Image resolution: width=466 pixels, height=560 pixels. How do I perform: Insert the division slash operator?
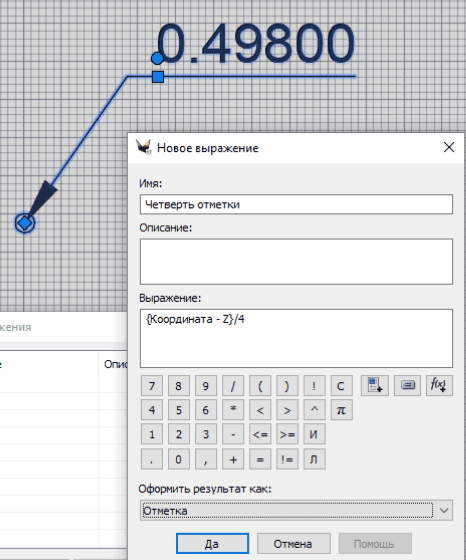pyautogui.click(x=233, y=386)
